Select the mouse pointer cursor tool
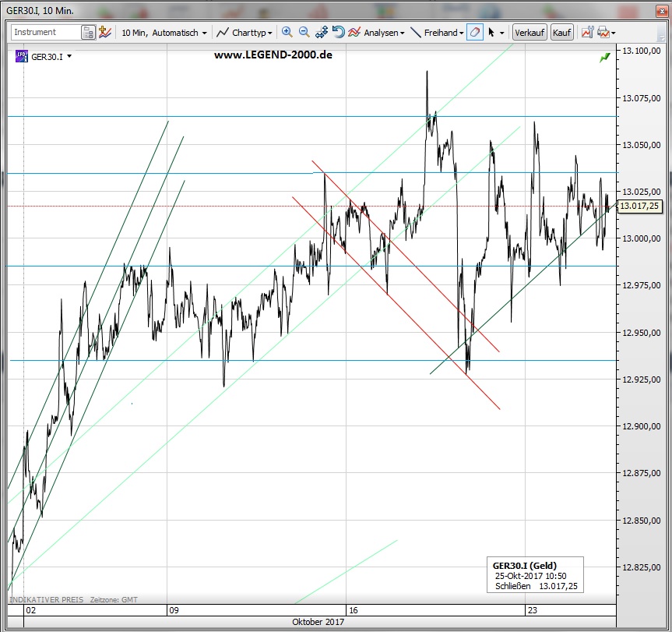Image resolution: width=672 pixels, height=632 pixels. [x=491, y=32]
